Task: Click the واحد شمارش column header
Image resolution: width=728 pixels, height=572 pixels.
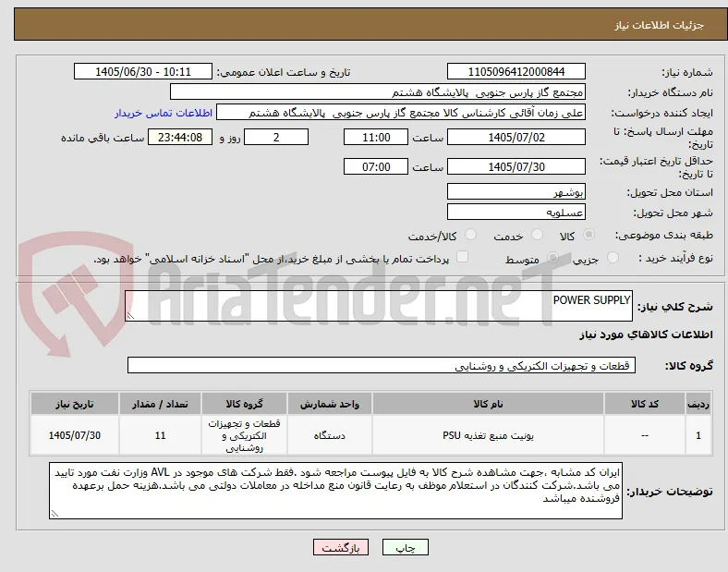Action: (x=330, y=404)
